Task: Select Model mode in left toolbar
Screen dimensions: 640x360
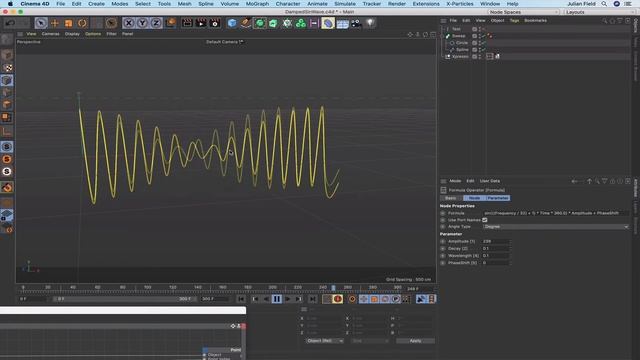Action: (7, 55)
